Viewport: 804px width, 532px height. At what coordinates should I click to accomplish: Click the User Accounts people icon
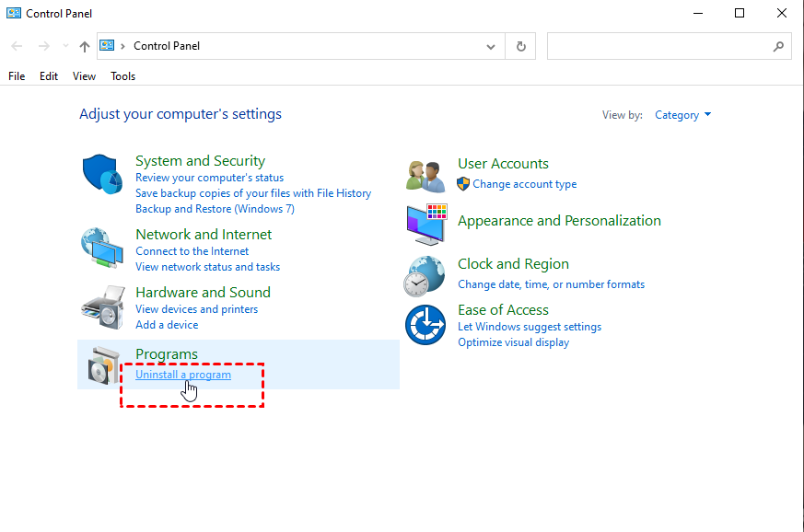tap(425, 175)
